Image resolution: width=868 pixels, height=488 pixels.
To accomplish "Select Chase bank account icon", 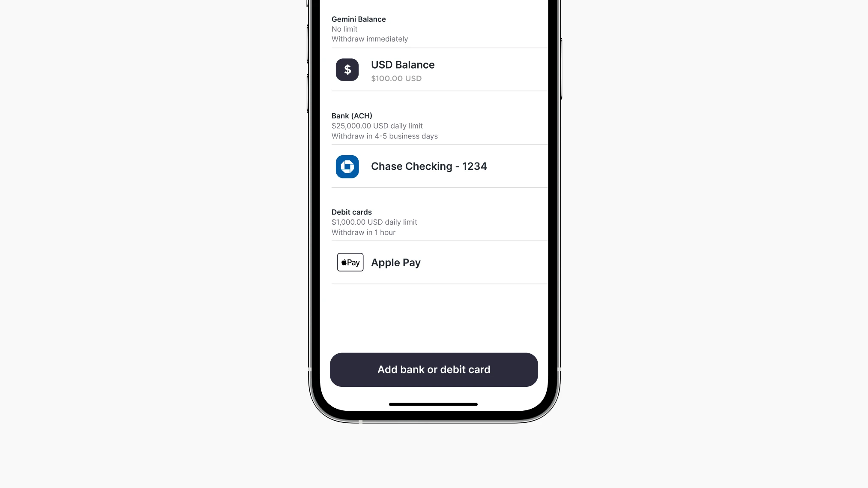I will [347, 166].
